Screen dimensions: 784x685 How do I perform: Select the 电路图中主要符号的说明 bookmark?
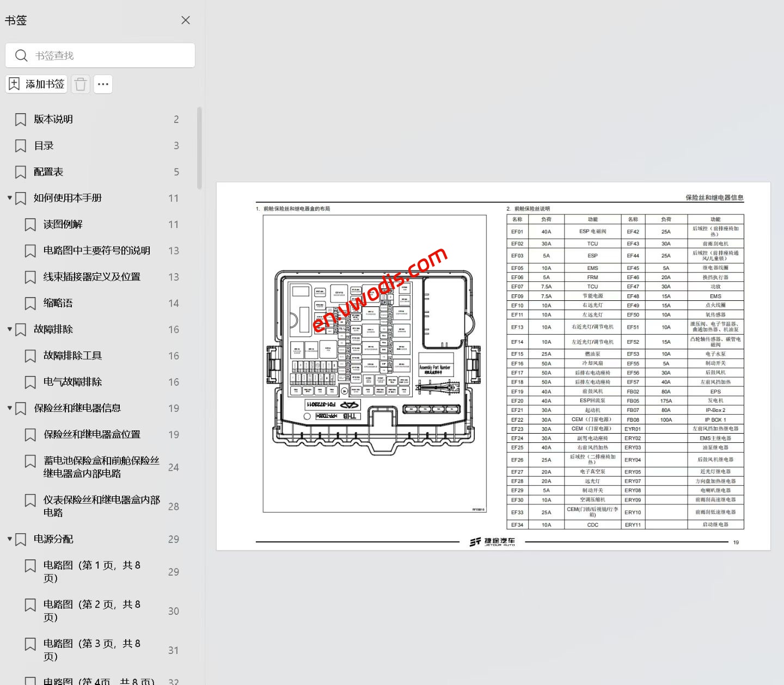tap(95, 250)
